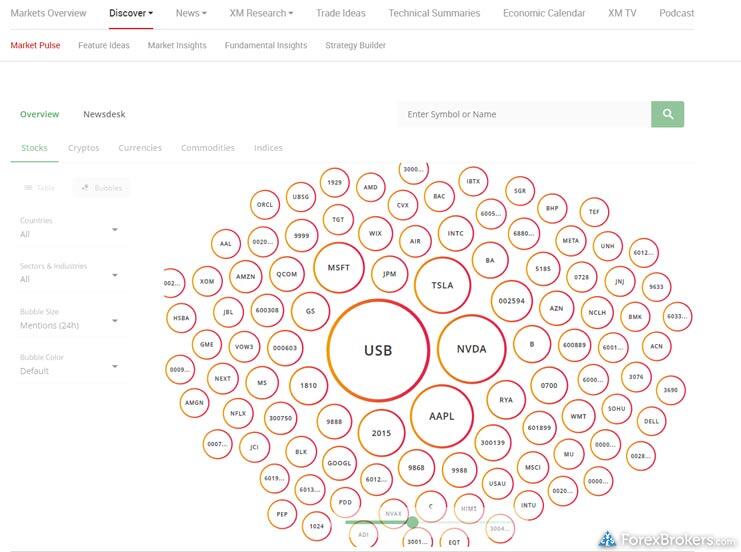Click the TSLA bubble
Viewport: 741px width, 552px height.
(442, 285)
